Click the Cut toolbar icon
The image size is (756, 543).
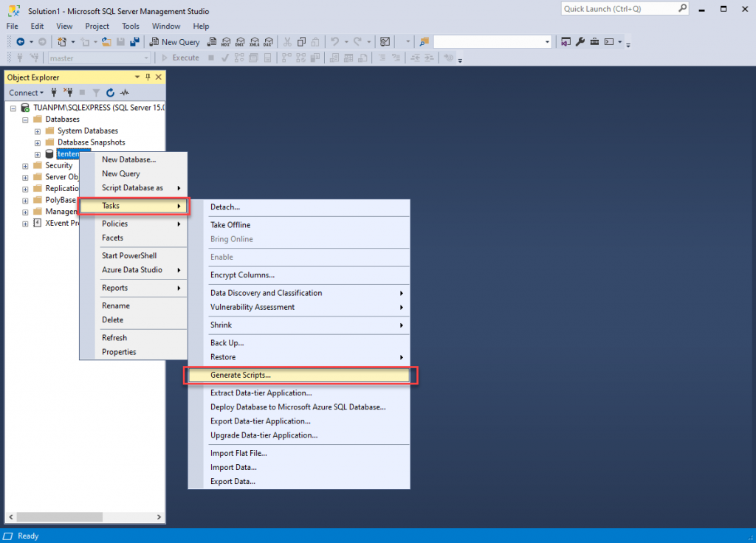[x=287, y=42]
